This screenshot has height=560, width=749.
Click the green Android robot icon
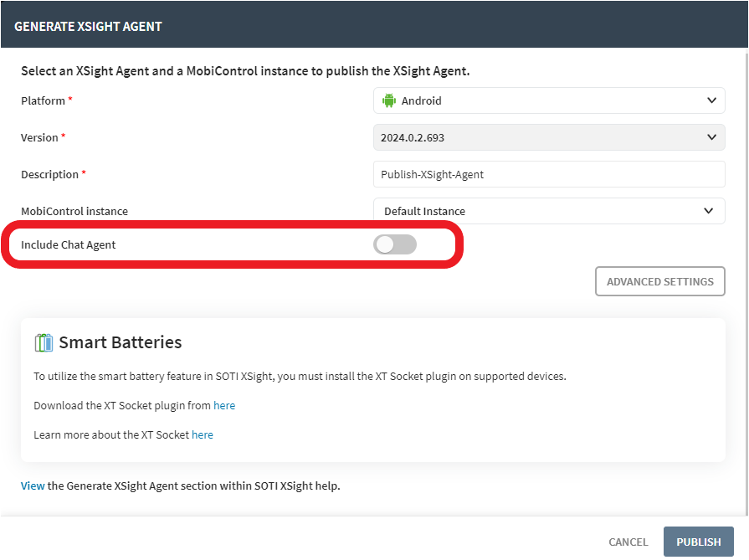389,100
